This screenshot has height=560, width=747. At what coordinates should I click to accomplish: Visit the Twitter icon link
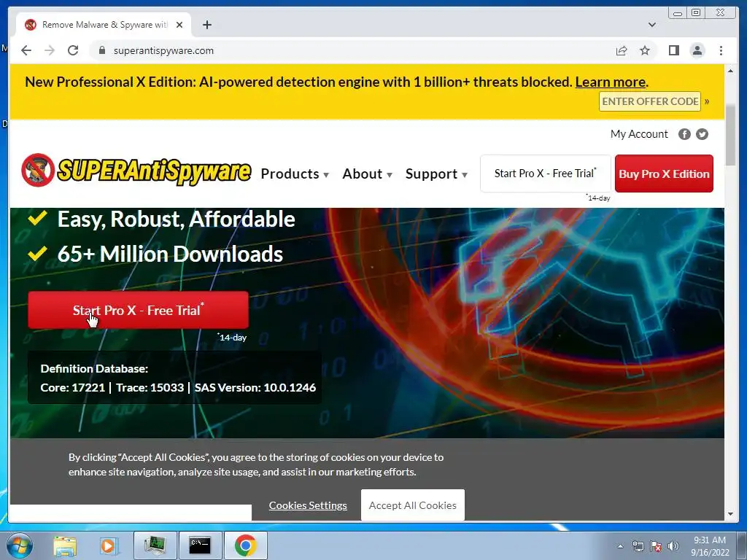point(702,134)
